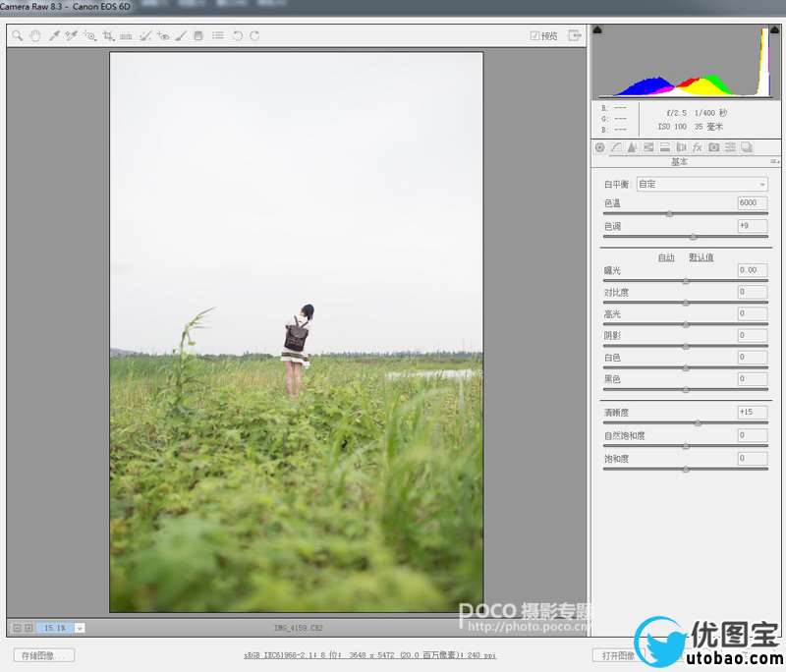786x672 pixels.
Task: Click the zoom out minus button
Action: [x=17, y=628]
